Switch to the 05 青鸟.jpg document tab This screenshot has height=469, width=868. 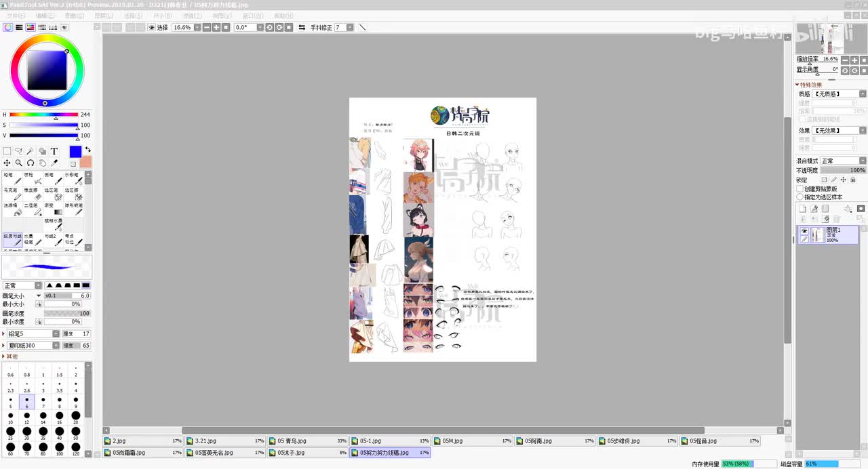click(308, 441)
